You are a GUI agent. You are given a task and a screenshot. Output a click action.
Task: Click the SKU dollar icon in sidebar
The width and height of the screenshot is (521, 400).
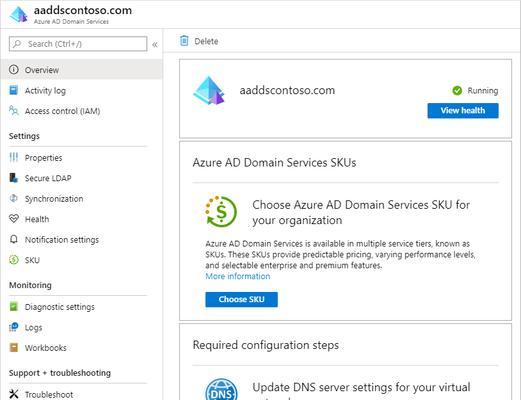[x=14, y=260]
